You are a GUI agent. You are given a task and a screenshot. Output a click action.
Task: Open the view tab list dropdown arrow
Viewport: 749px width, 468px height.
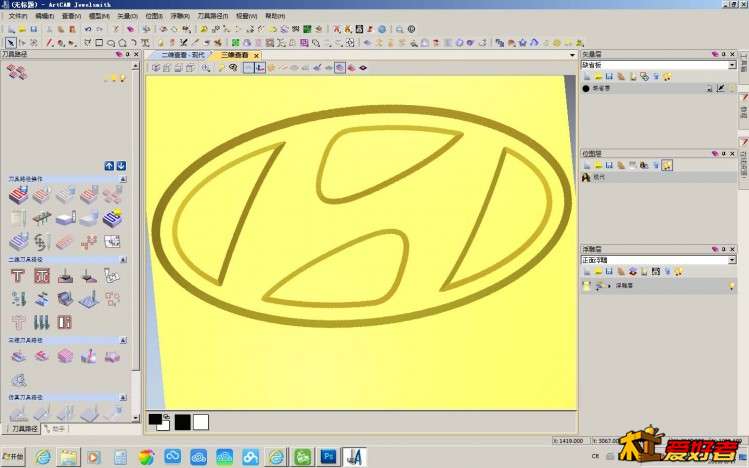572,55
